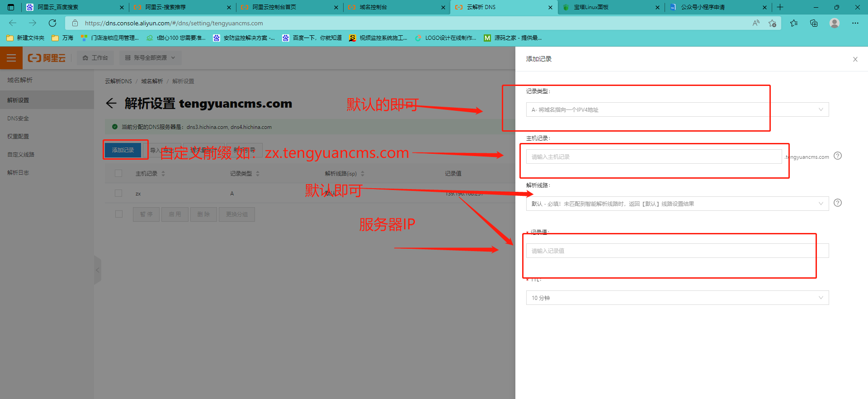Click help icon next to 解析线路 dropdown
This screenshot has width=868, height=399.
(x=838, y=203)
